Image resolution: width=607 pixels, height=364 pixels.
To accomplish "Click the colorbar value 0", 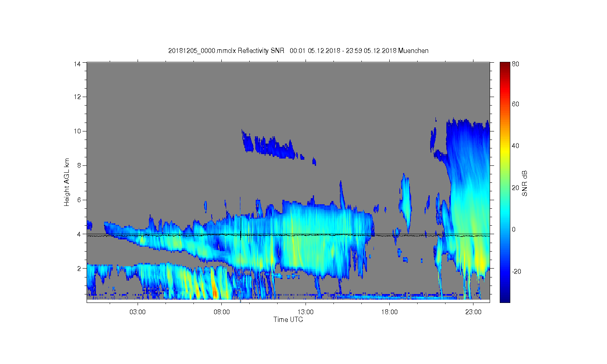I will (514, 229).
